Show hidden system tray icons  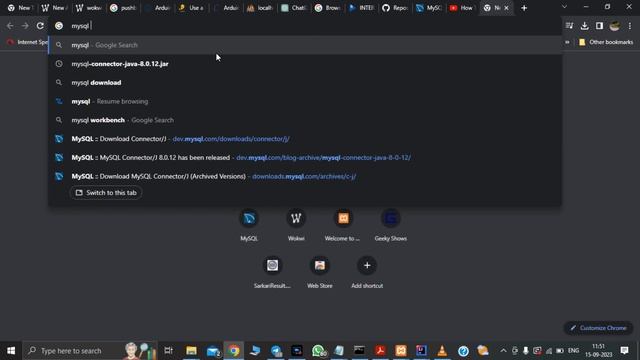coord(503,351)
